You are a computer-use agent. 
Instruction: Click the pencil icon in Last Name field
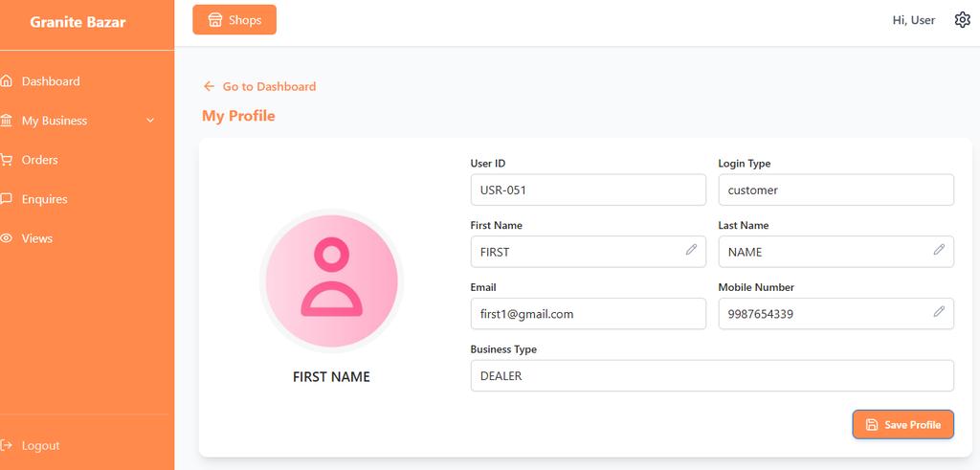click(x=939, y=250)
